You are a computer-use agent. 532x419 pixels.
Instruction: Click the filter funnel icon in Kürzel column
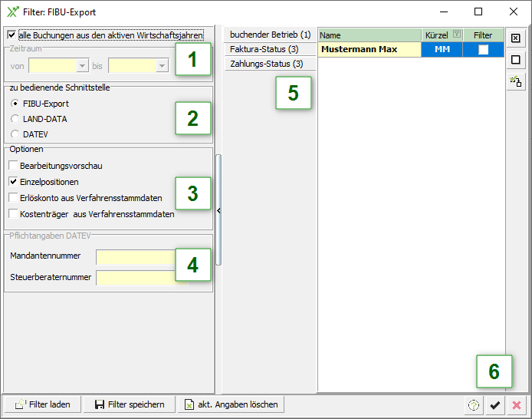point(457,35)
